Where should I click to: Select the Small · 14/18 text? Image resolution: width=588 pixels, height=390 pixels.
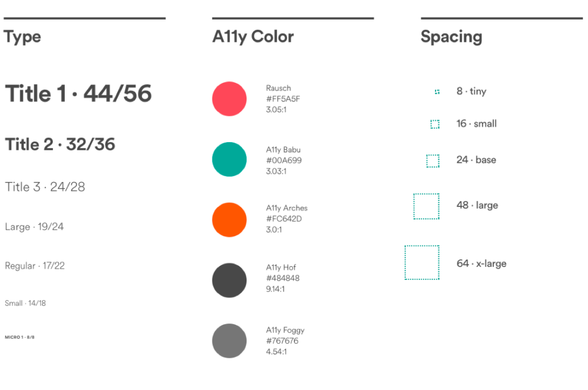tap(25, 303)
